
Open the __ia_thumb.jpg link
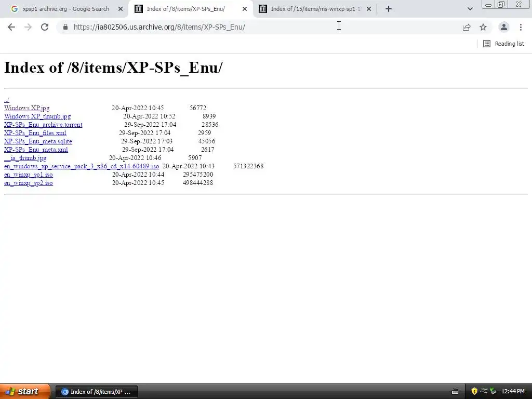25,158
